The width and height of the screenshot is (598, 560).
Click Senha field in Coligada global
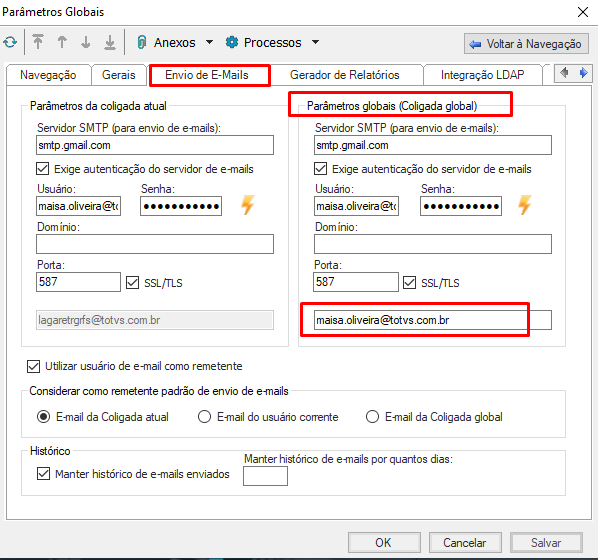pyautogui.click(x=461, y=206)
